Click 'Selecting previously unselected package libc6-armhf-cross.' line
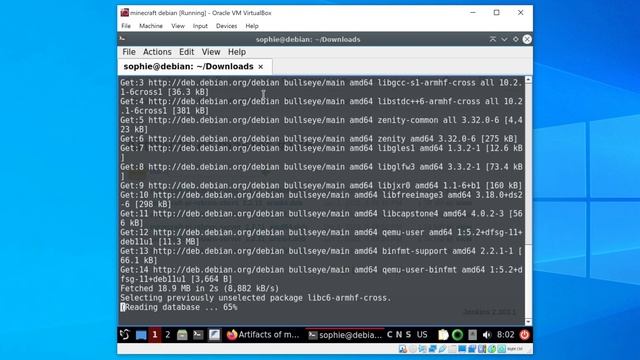Viewport: 640px width, 360px height. (256, 298)
